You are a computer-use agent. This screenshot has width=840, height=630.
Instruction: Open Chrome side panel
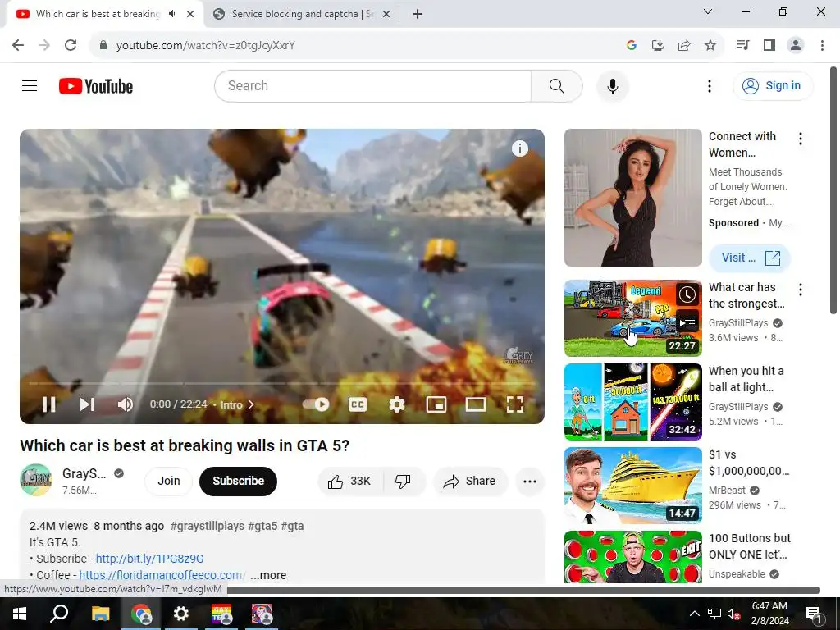coord(769,45)
